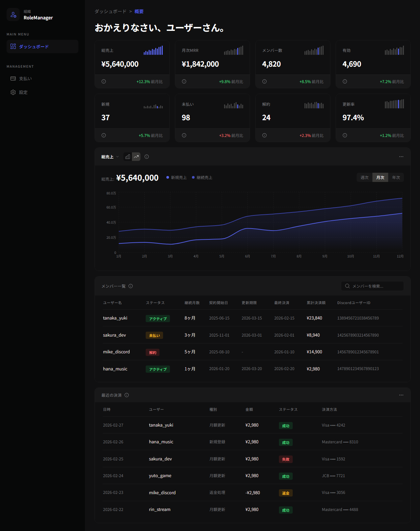The height and width of the screenshot is (531, 420).
Task: Sort by ステータス column in member table
Action: click(155, 303)
